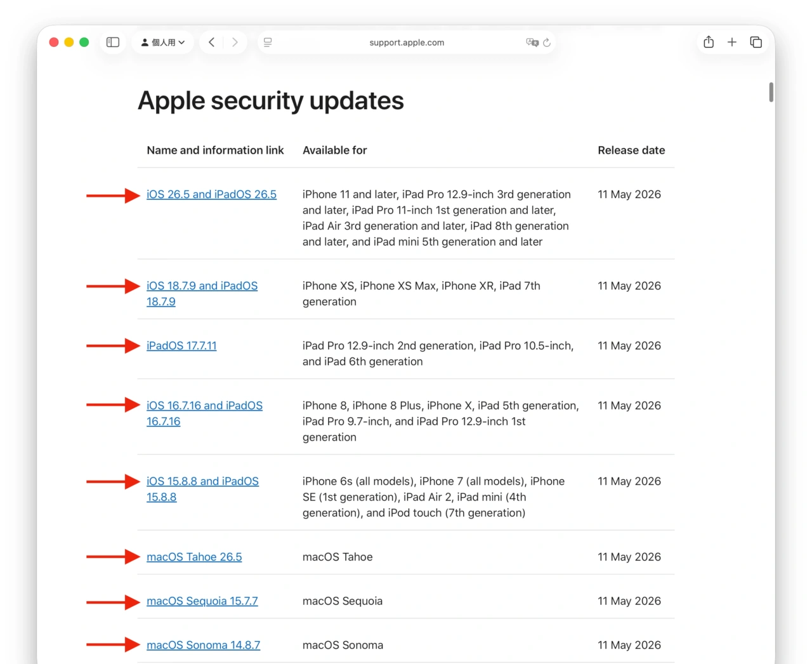812x664 pixels.
Task: Click the page vertical scrollbar thumb
Action: tap(771, 92)
